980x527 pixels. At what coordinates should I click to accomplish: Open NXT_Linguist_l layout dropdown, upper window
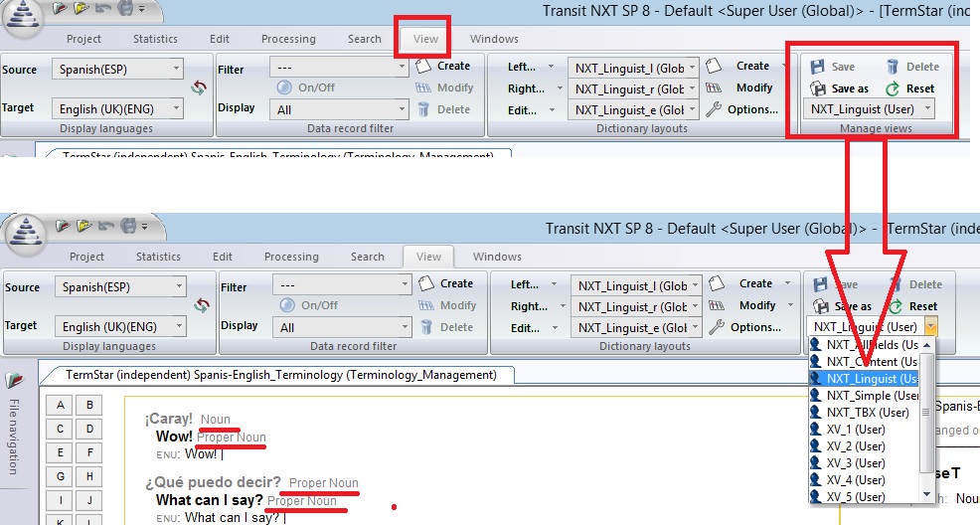[x=692, y=68]
